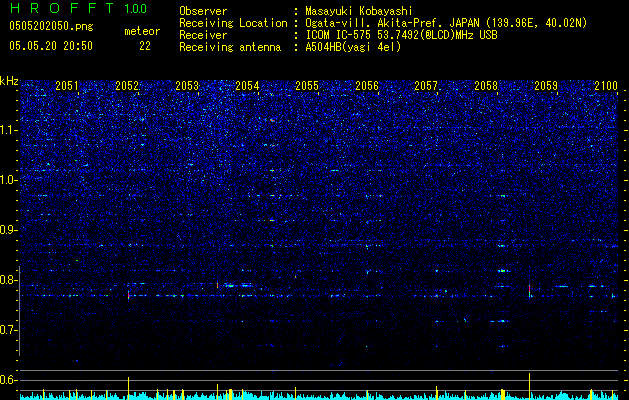This screenshot has width=629, height=400.
Task: Click the meteor label
Action: [x=142, y=31]
